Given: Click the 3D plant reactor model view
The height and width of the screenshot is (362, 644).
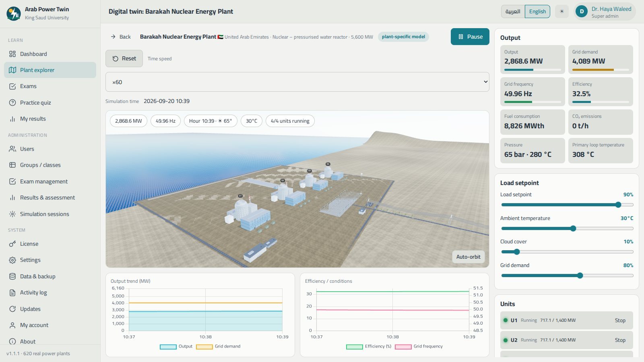Looking at the screenshot, I should point(297,189).
